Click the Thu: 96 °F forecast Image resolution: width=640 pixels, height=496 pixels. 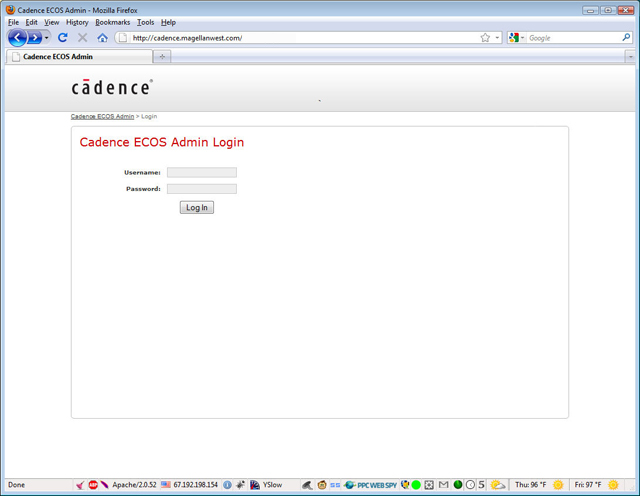tap(530, 485)
